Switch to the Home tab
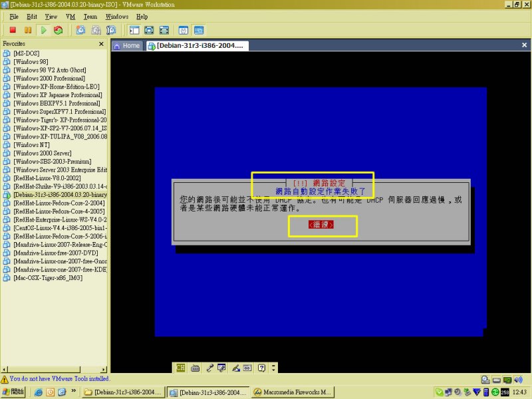Viewport: 532px width, 399px height. 127,46
